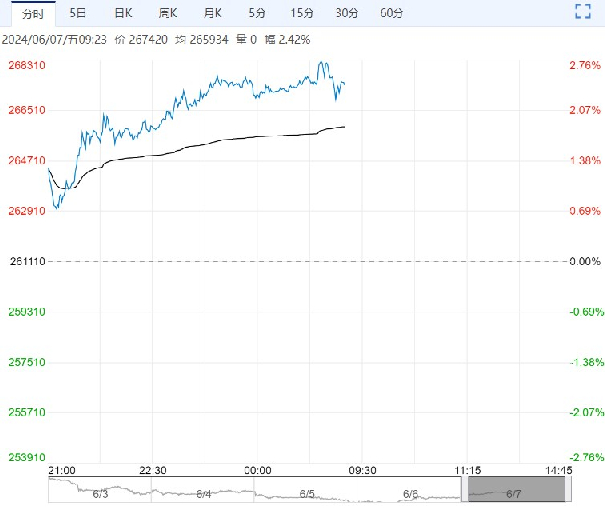
Task: Open the 日K daily candlestick tab
Action: tap(122, 13)
